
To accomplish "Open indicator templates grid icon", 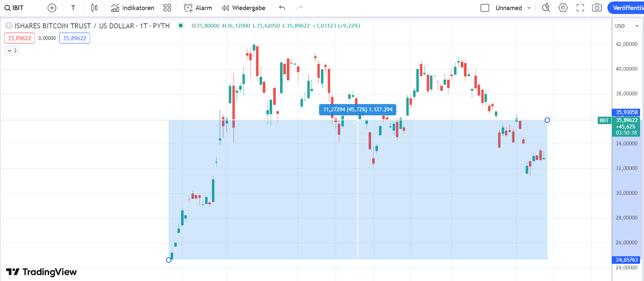I will point(167,8).
